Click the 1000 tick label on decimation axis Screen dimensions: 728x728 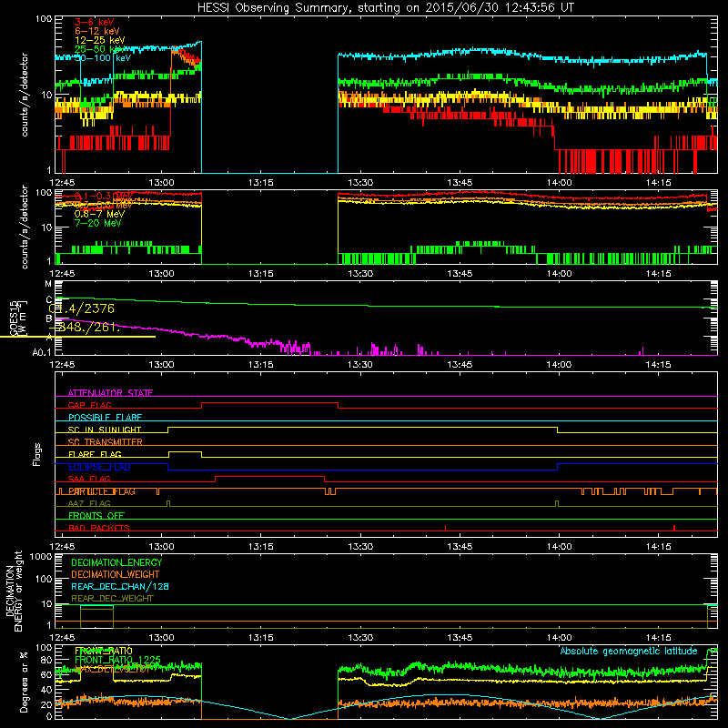click(40, 556)
